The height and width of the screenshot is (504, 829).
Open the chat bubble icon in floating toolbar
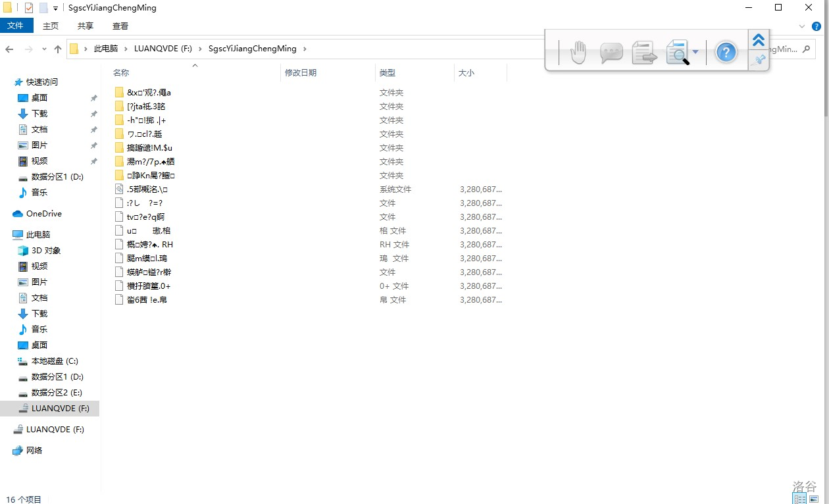pos(611,53)
